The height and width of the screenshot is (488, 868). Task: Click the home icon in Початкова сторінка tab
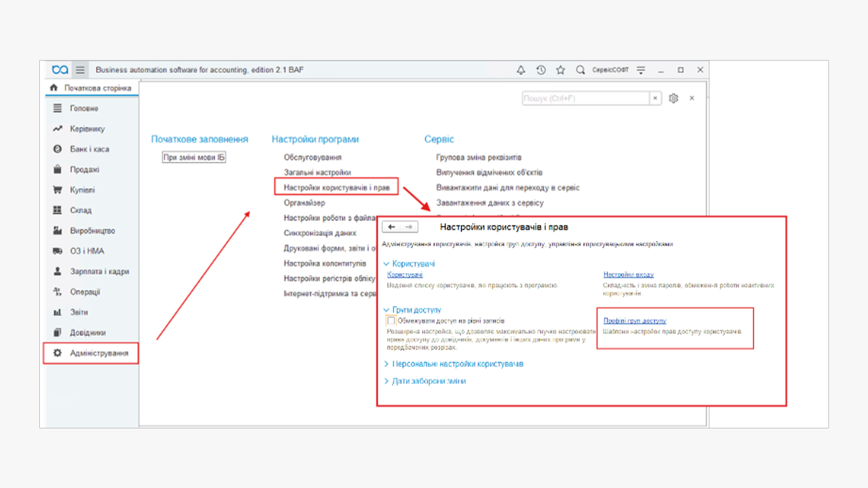coord(54,88)
